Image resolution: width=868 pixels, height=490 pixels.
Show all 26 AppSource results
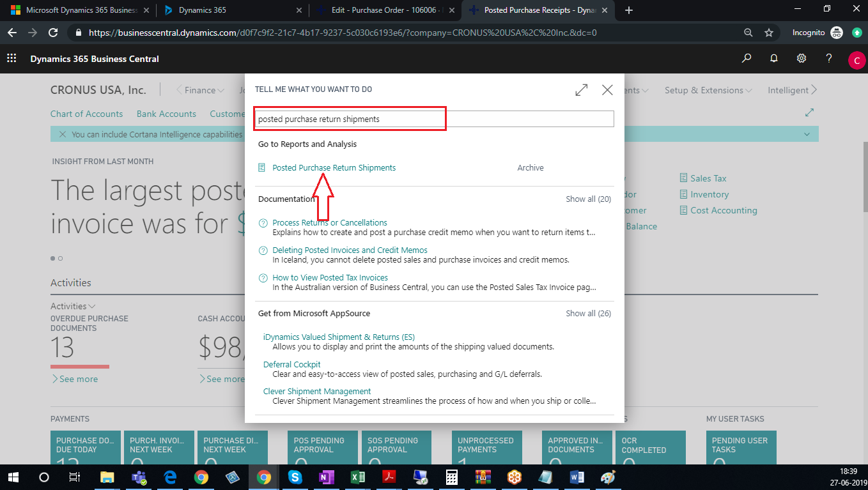pos(588,313)
